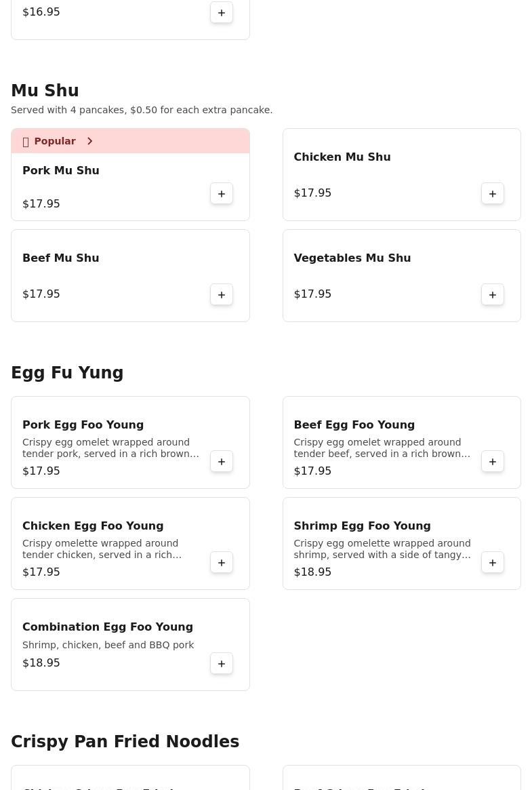
Task: Add Combination Egg Foo Young to cart
Action: 222,664
